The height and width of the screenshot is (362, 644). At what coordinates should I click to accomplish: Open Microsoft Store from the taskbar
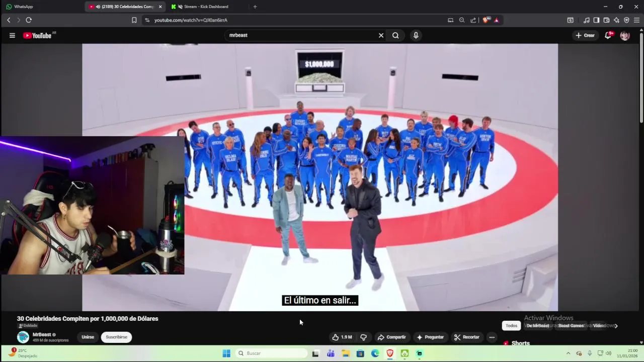[360, 353]
